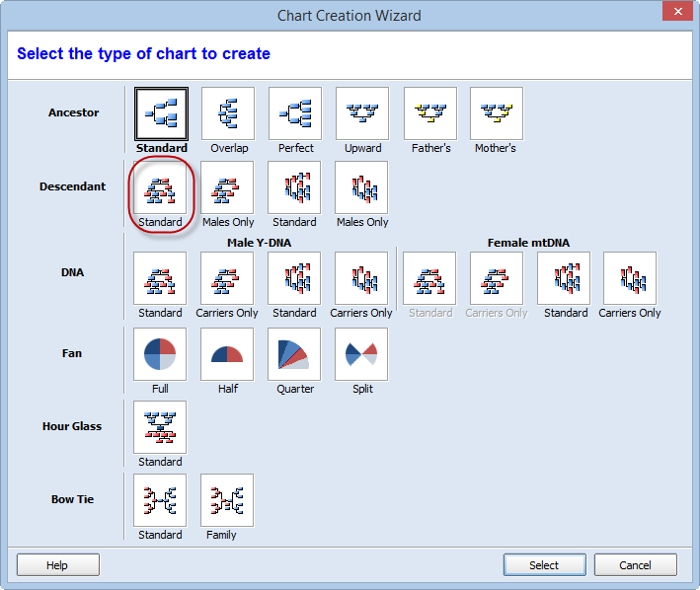Pick the Quarter fan chart icon
The image size is (700, 590).
point(294,354)
